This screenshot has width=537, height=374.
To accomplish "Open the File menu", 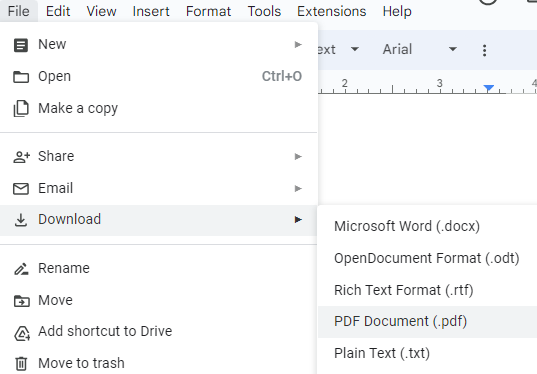I will point(18,11).
